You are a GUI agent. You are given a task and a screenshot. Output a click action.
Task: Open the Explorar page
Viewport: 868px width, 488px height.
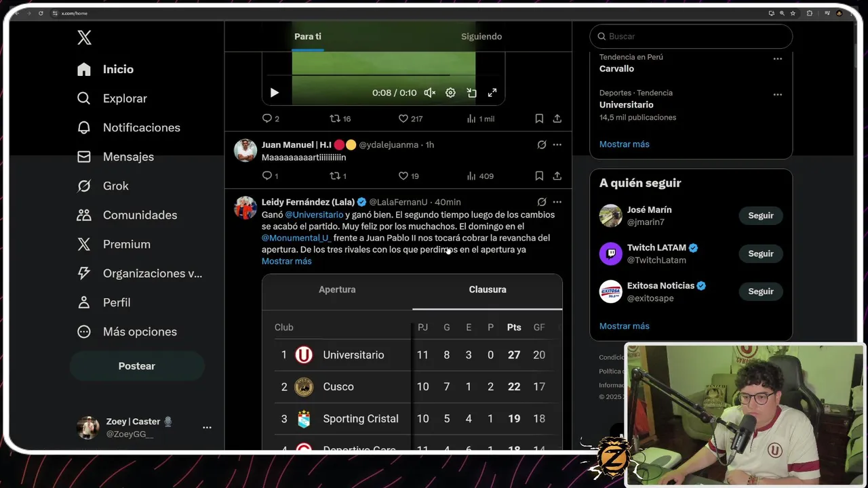pyautogui.click(x=112, y=98)
